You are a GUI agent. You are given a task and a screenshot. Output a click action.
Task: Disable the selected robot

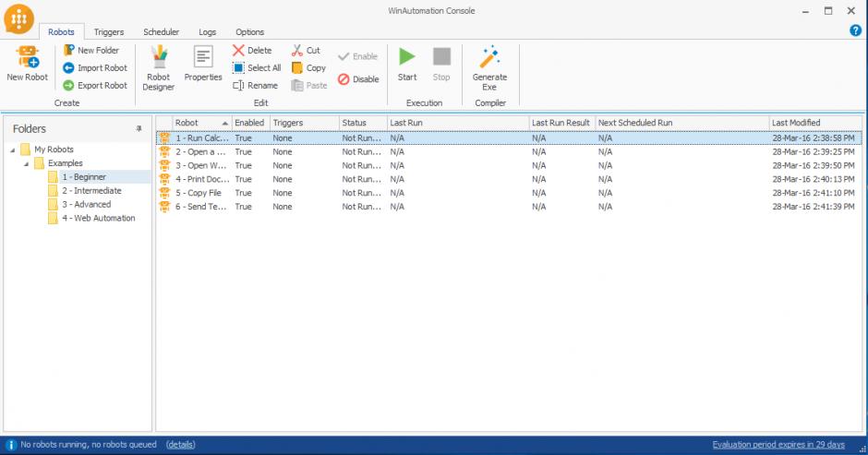coord(358,79)
